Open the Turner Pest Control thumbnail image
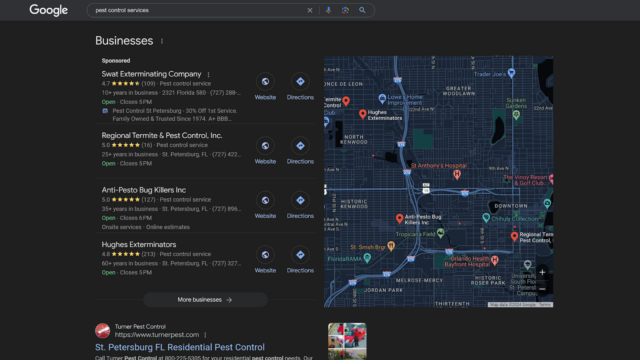 (x=347, y=341)
